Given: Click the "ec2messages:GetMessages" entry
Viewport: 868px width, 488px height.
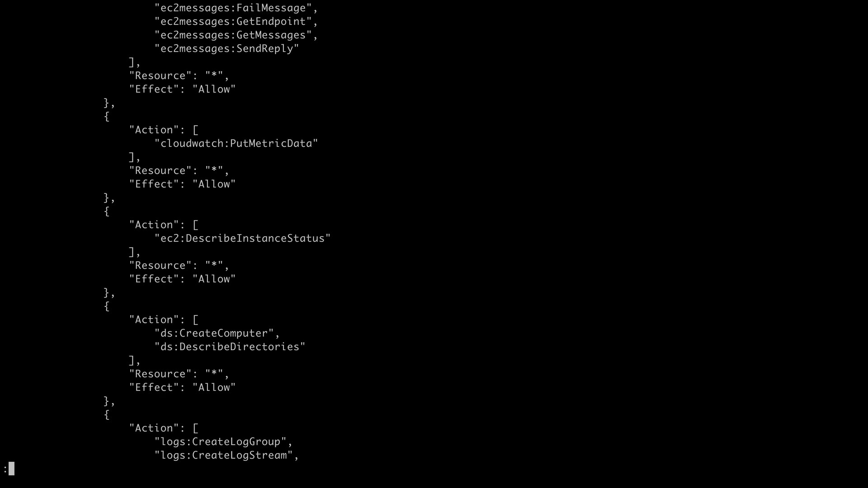Looking at the screenshot, I should click(x=236, y=35).
